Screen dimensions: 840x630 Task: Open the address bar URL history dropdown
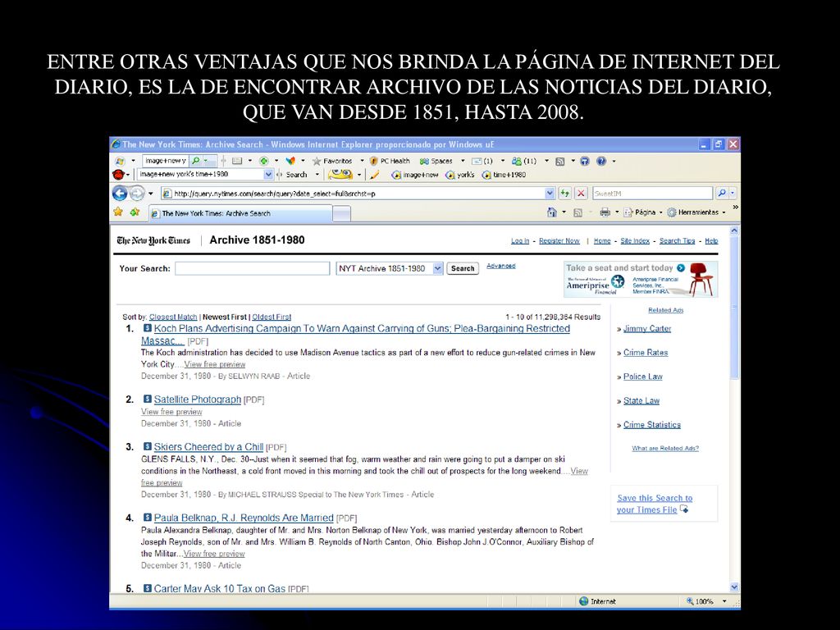tap(550, 194)
